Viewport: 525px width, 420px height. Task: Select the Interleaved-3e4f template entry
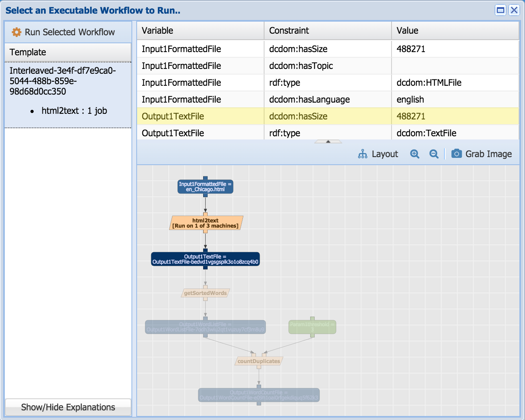(x=63, y=81)
